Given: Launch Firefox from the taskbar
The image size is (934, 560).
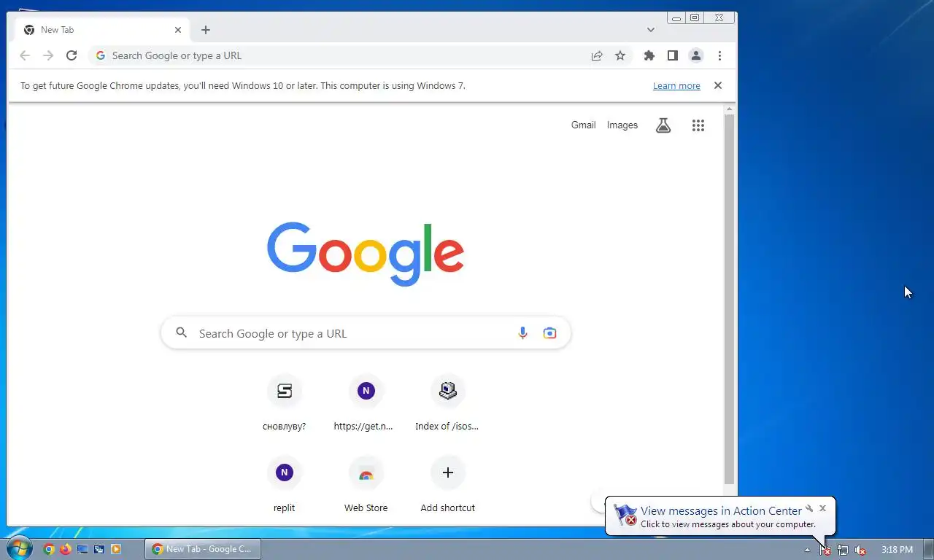Looking at the screenshot, I should 66,549.
